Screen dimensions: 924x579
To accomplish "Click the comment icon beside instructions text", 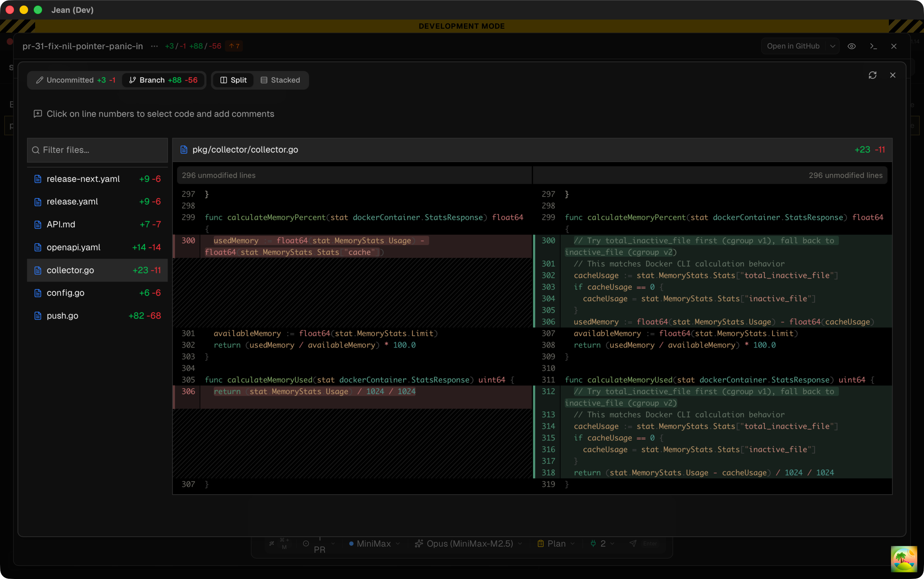I will [38, 114].
